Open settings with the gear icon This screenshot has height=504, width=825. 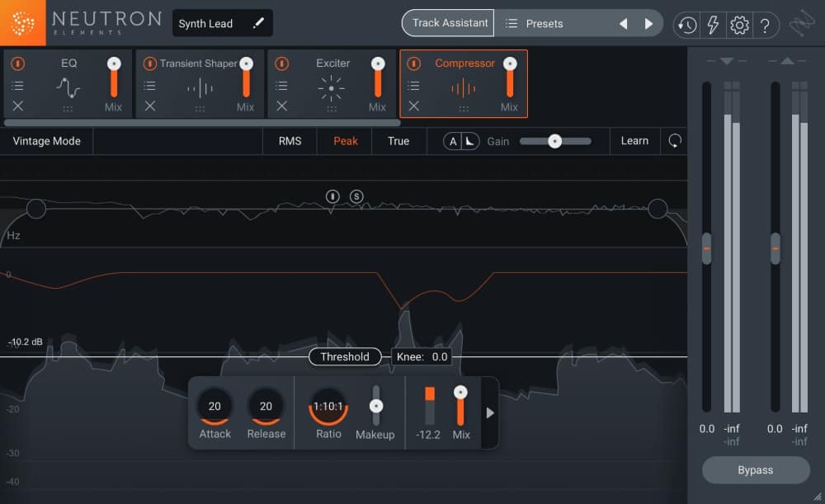point(739,25)
